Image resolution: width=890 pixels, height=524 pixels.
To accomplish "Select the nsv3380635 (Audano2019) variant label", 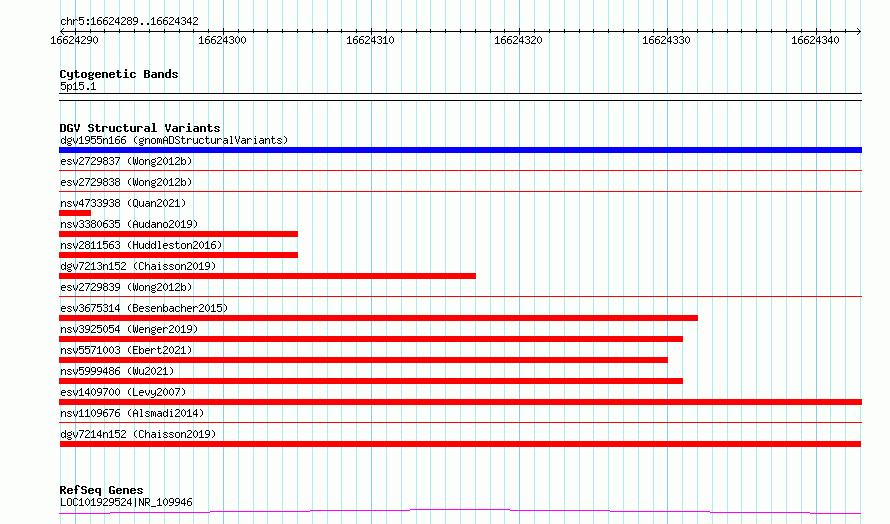I will [x=129, y=224].
